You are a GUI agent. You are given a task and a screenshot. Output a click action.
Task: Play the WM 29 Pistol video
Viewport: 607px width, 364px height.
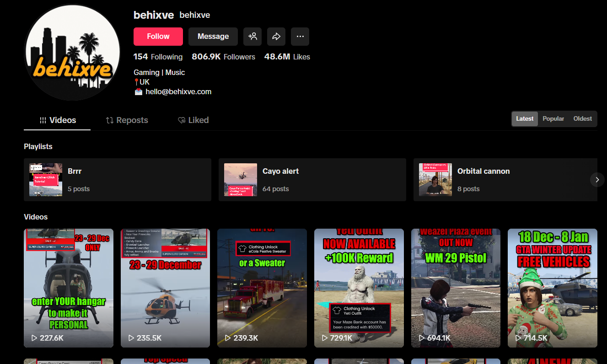456,288
